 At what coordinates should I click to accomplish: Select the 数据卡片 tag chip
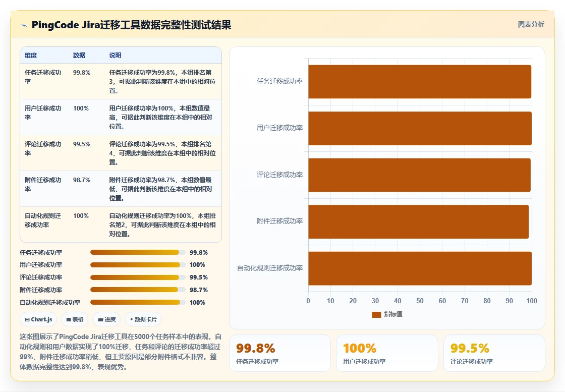coord(143,319)
